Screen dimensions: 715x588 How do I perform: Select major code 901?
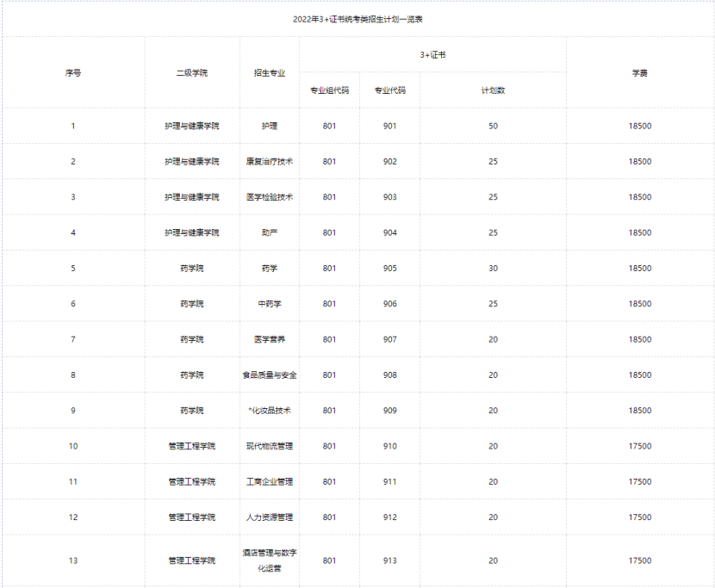pyautogui.click(x=390, y=126)
